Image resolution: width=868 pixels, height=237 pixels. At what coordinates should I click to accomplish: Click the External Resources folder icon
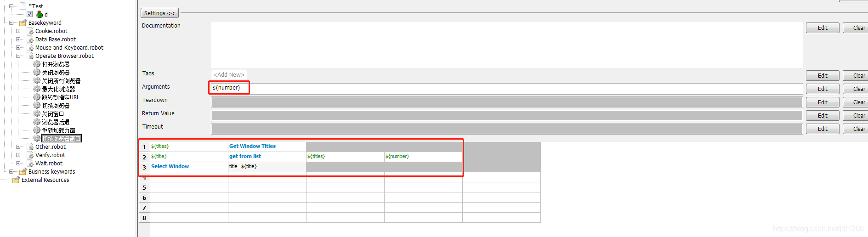coord(16,180)
